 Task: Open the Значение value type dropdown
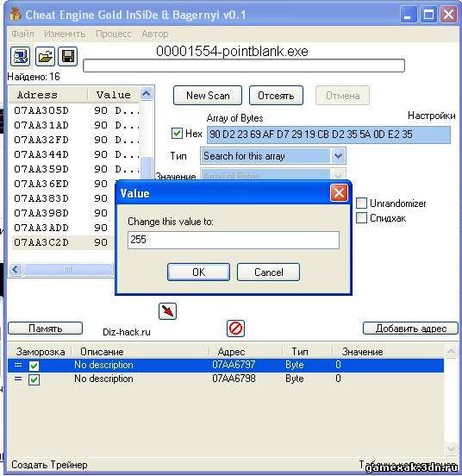pos(338,175)
